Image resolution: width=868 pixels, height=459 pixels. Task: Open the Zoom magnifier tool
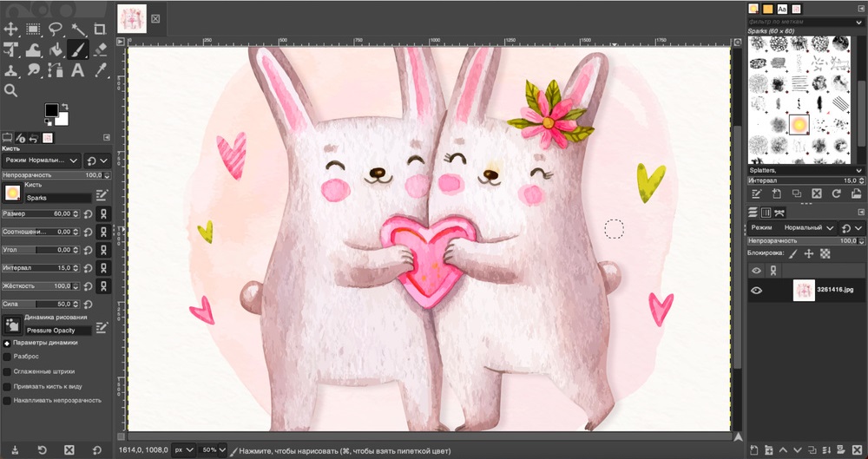[11, 91]
